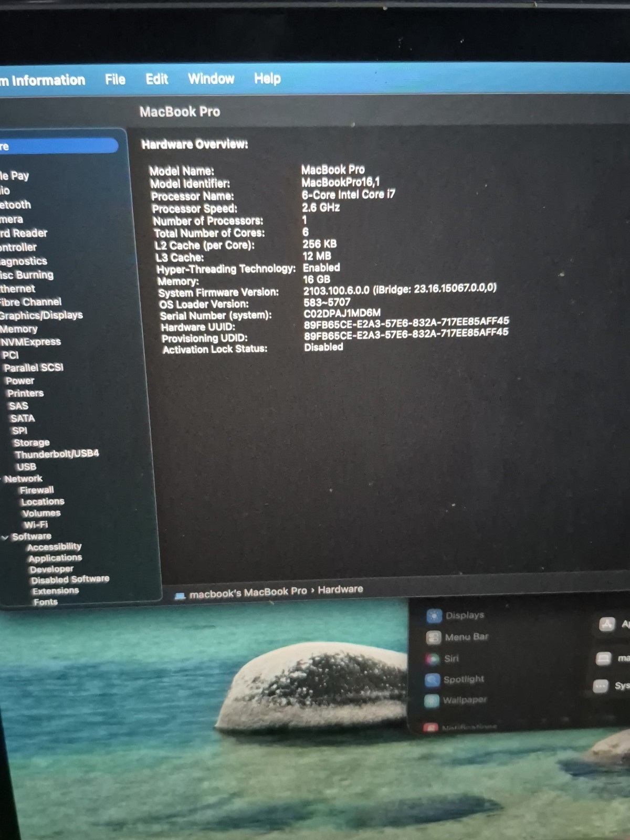Image resolution: width=630 pixels, height=840 pixels.
Task: Click the Processor Speed value 2.6 GHz
Action: pos(320,207)
